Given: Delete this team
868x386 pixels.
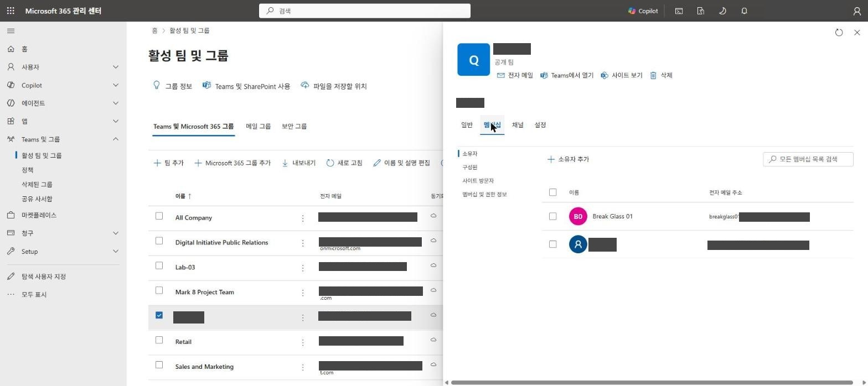Looking at the screenshot, I should click(661, 75).
